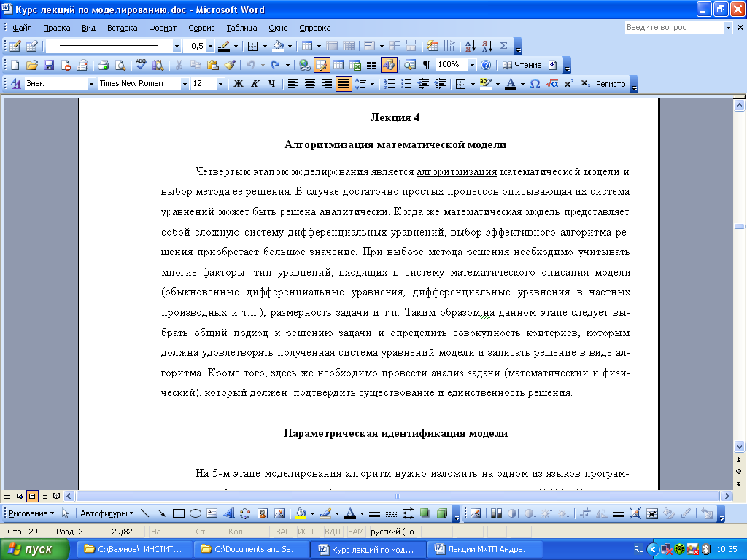Draw a rectangle shape

point(179,513)
